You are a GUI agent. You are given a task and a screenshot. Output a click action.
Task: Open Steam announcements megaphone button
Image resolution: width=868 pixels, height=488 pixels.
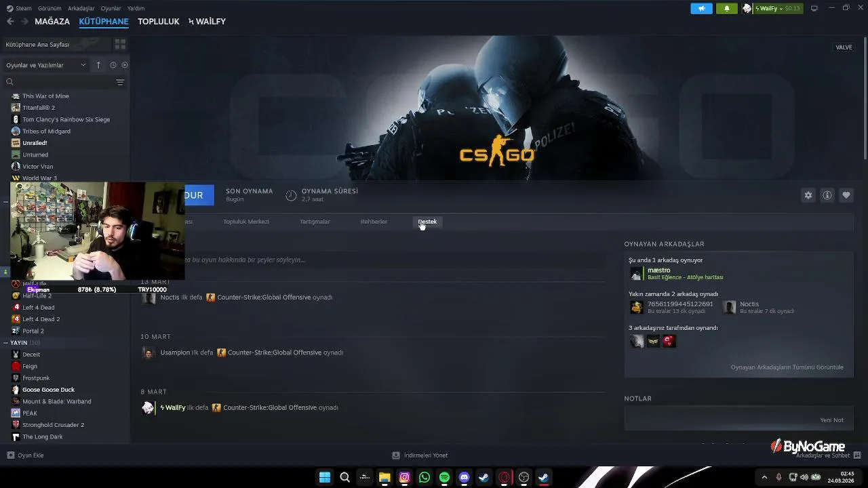click(701, 8)
